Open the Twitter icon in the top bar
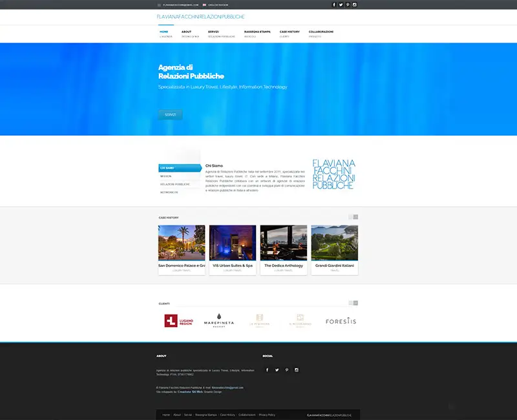 (341, 5)
